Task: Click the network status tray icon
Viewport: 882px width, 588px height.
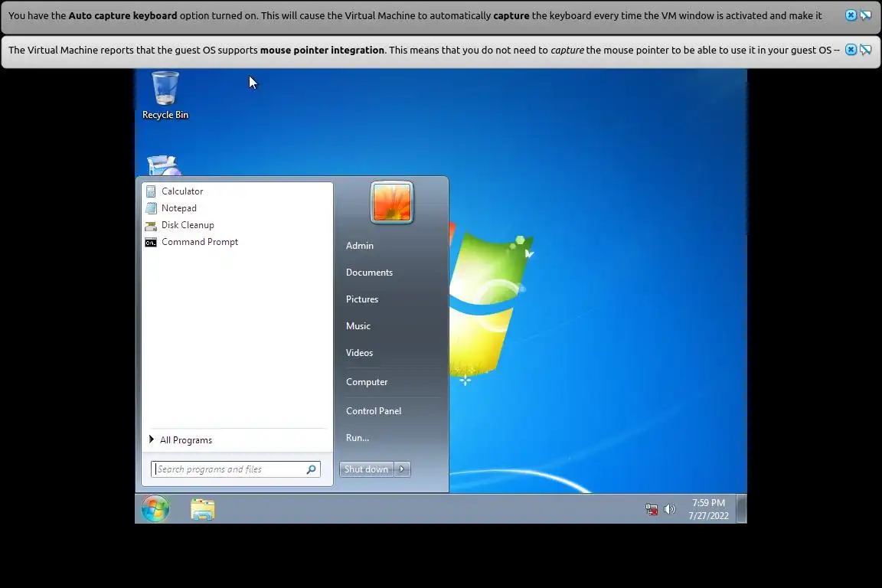Action: pyautogui.click(x=652, y=509)
